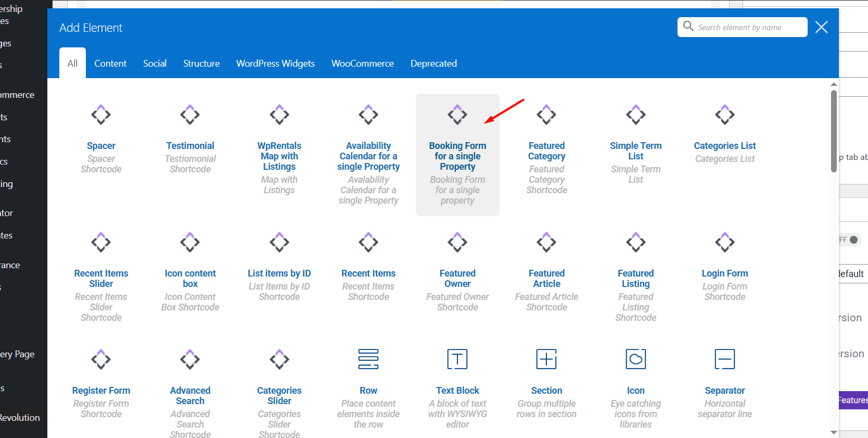Screen dimensions: 868x438
Task: Insert the Row element
Action: click(x=368, y=390)
